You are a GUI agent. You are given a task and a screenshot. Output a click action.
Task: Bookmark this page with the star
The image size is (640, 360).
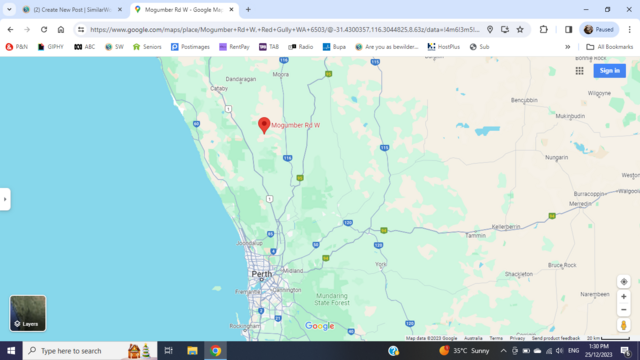point(520,29)
